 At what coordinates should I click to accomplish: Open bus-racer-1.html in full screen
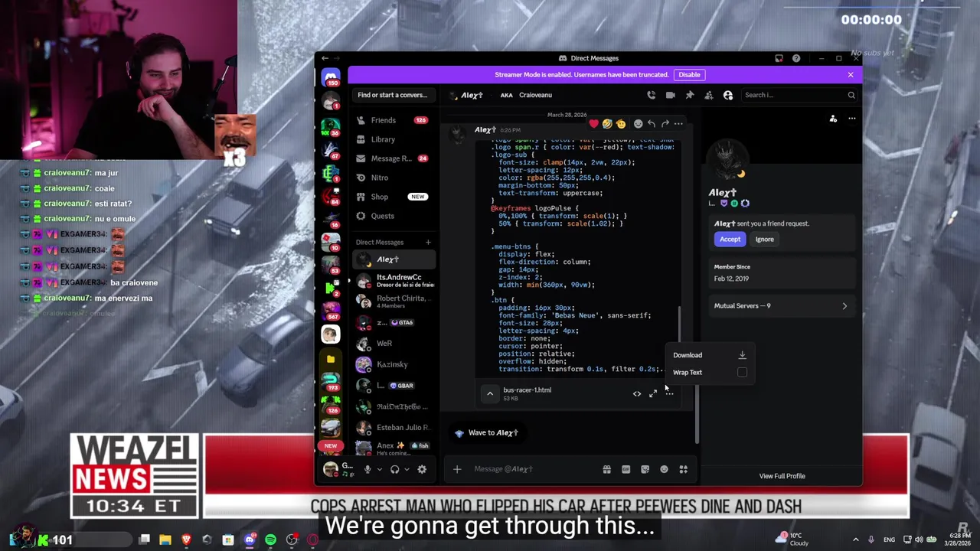(653, 393)
